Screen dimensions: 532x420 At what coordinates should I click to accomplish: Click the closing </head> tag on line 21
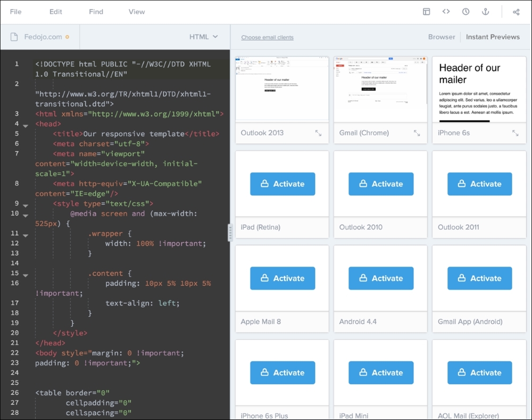pyautogui.click(x=50, y=343)
